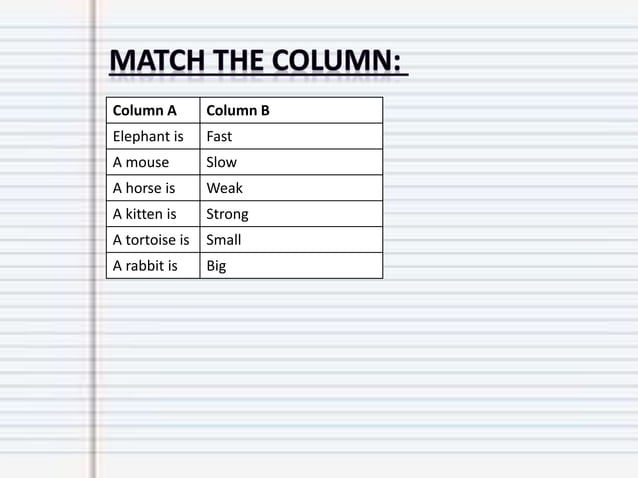Click the word MATCH in the title
The width and height of the screenshot is (638, 478).
click(x=157, y=61)
